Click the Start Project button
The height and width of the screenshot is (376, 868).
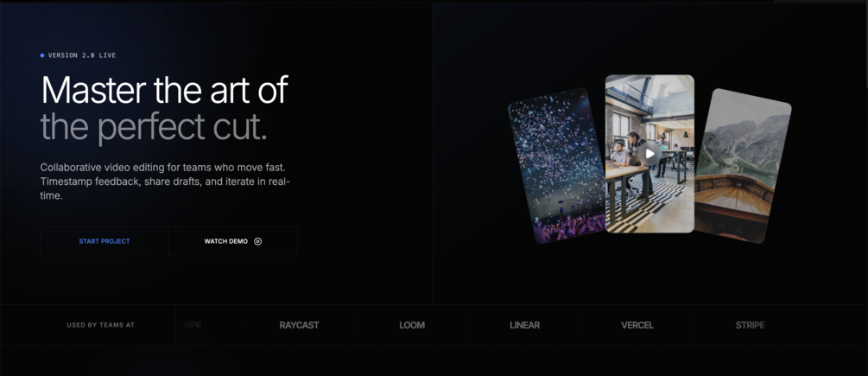(x=105, y=241)
